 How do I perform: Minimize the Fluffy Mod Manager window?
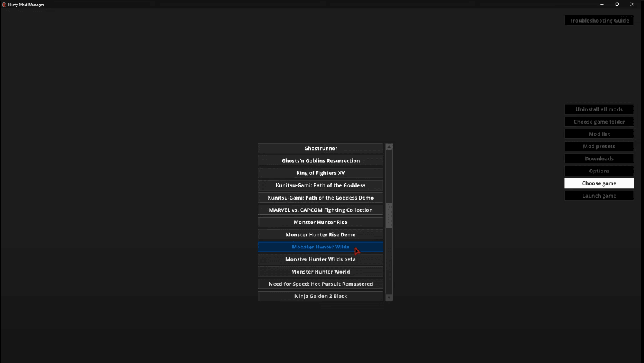pos(601,4)
